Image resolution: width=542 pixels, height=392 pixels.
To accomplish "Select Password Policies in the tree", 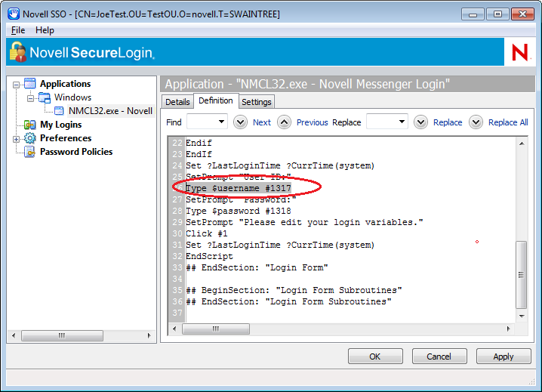I will coord(76,152).
